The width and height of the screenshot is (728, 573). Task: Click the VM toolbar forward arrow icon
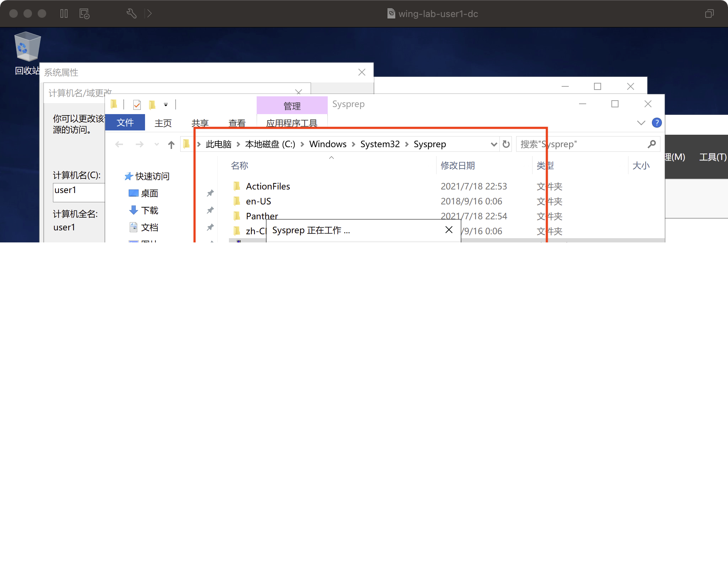149,14
